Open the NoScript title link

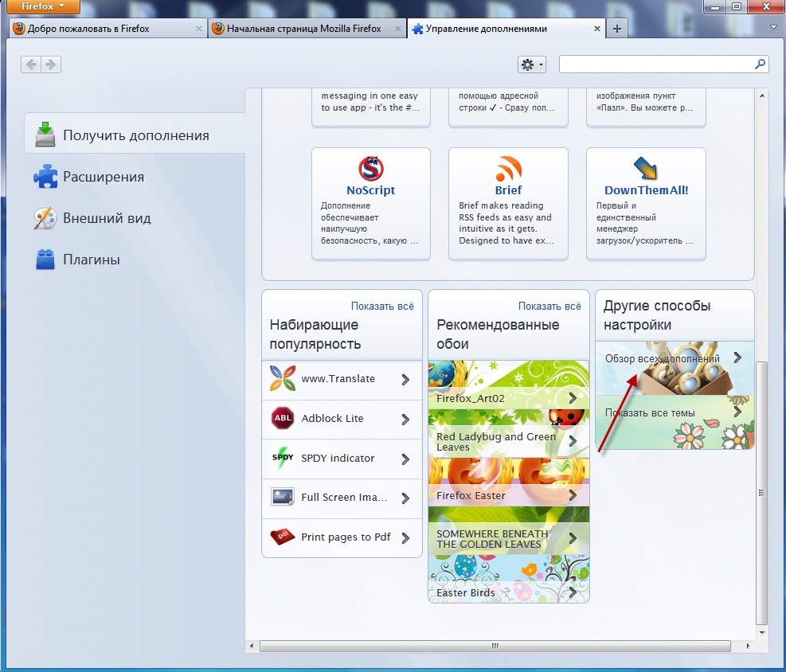(x=371, y=190)
